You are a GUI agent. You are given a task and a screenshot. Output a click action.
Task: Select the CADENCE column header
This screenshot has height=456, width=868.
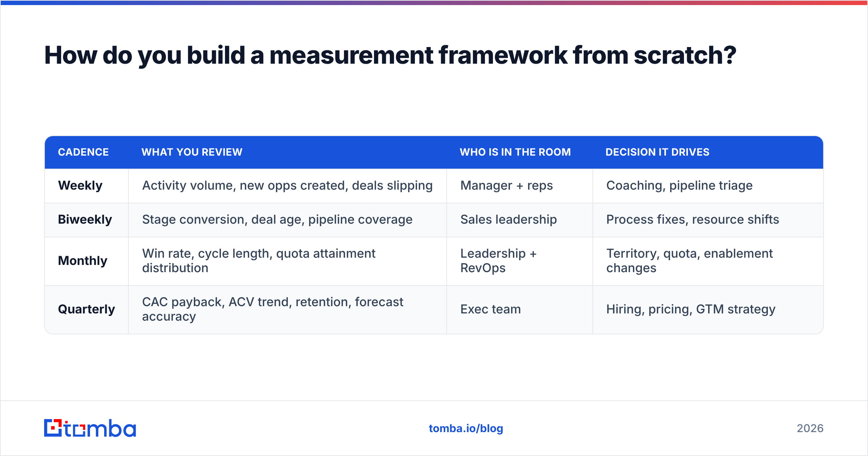click(83, 152)
